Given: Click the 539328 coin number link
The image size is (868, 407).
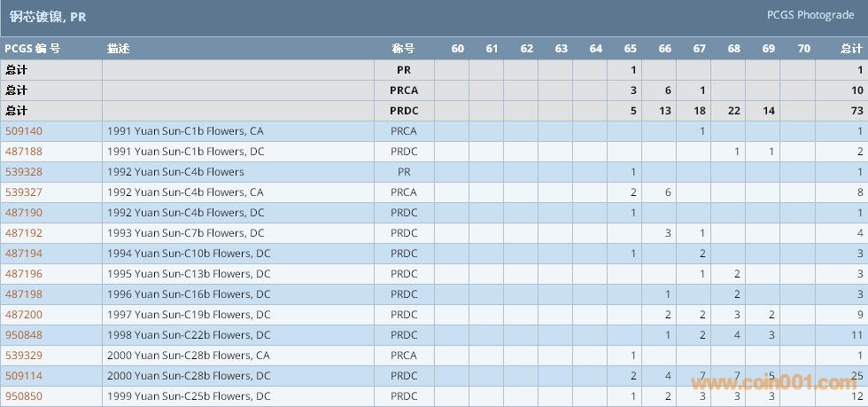Looking at the screenshot, I should click(x=23, y=172).
